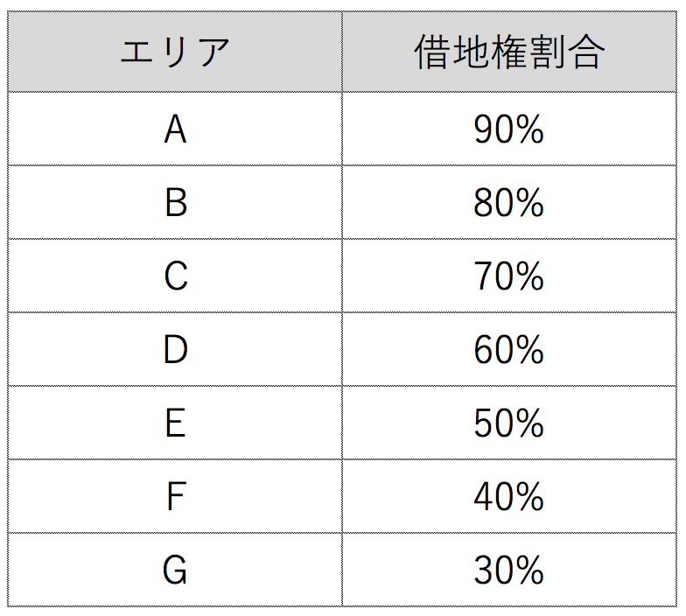Click the 60% value cell
Screen dimensions: 686x616
point(509,350)
